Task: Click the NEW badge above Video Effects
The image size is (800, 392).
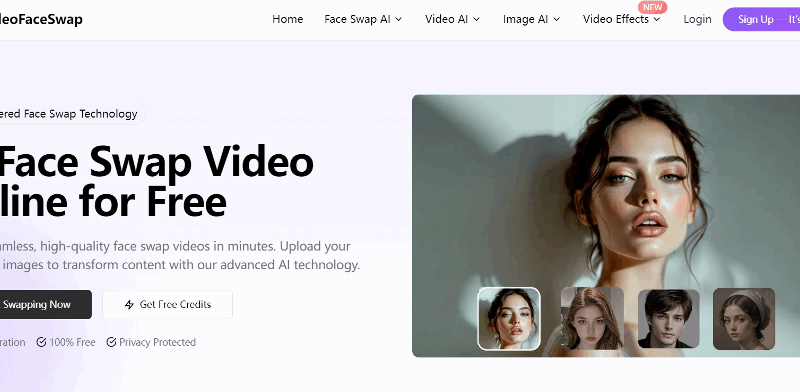Action: coord(653,7)
